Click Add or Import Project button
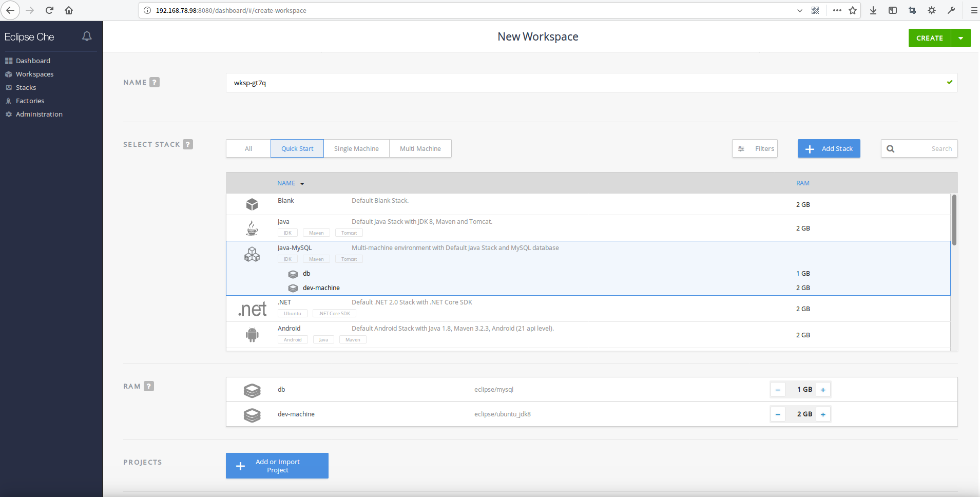Image resolution: width=980 pixels, height=497 pixels. (277, 466)
